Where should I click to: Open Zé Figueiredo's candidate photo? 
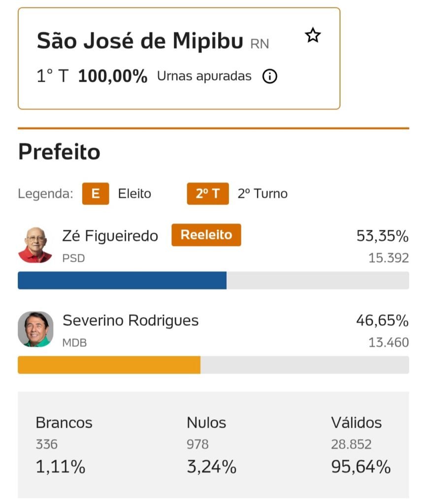click(x=35, y=245)
